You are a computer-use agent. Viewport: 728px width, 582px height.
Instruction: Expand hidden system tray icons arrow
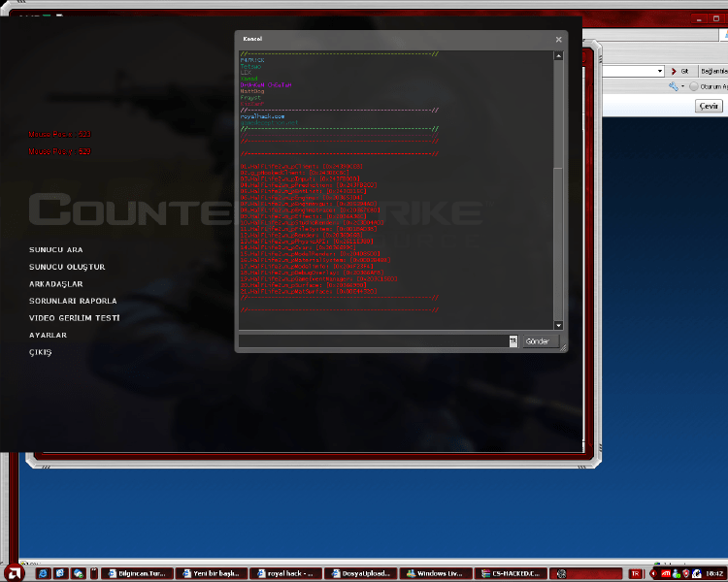[653, 573]
